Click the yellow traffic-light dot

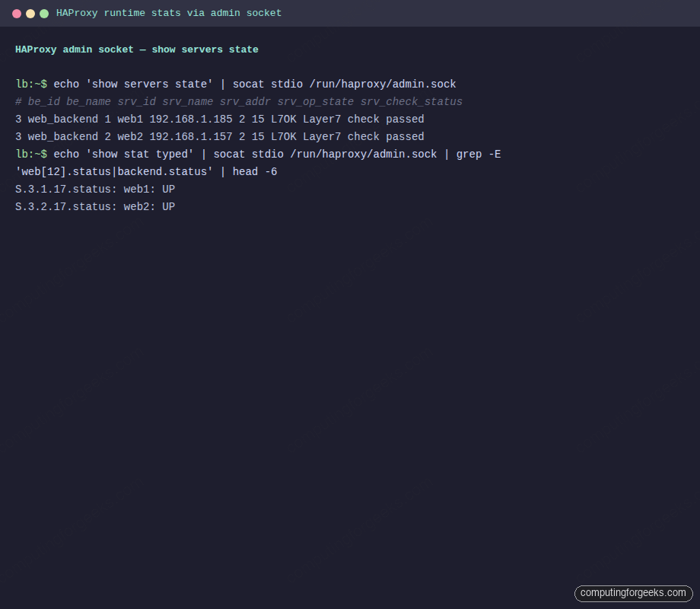pos(31,13)
